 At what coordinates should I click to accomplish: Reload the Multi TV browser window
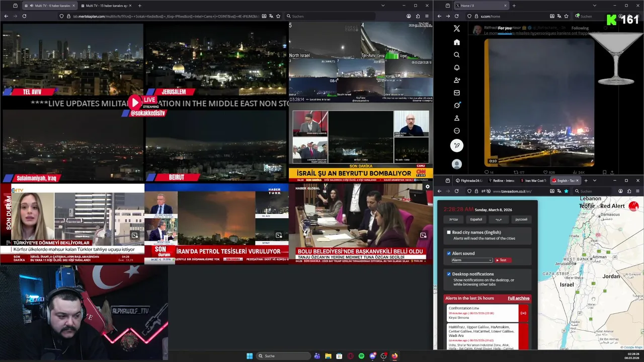click(x=24, y=16)
